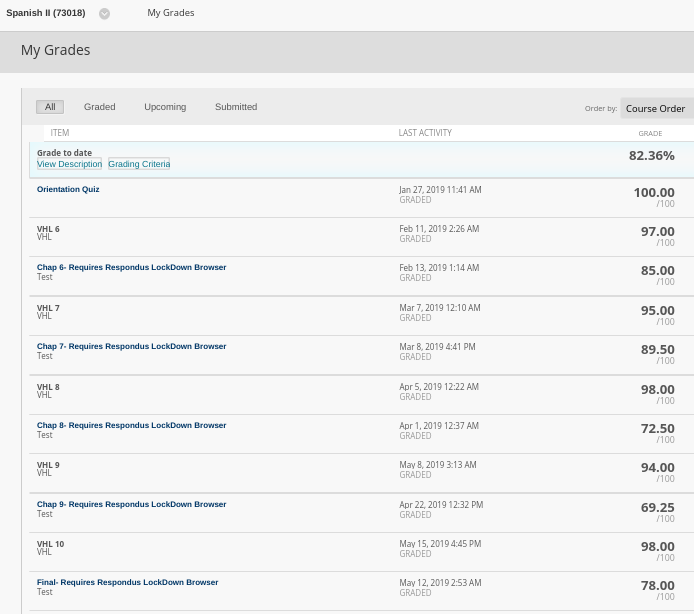Open the Submitted filter tab
The width and height of the screenshot is (694, 614).
[236, 107]
